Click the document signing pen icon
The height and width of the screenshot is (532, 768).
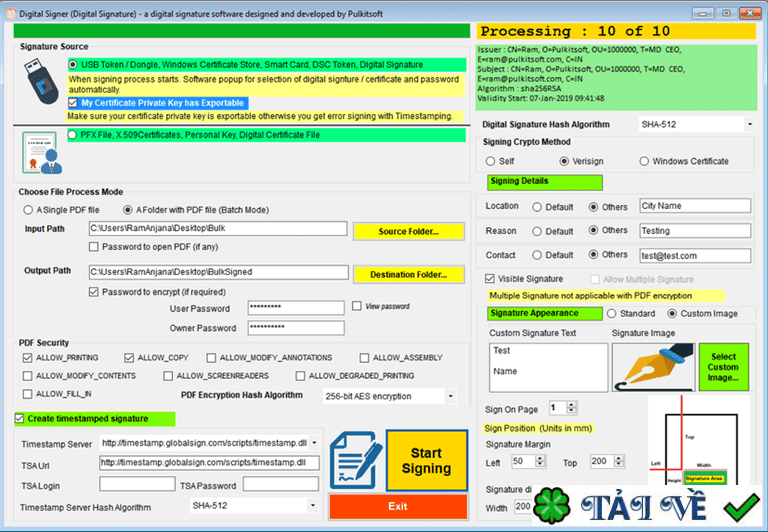tap(356, 460)
